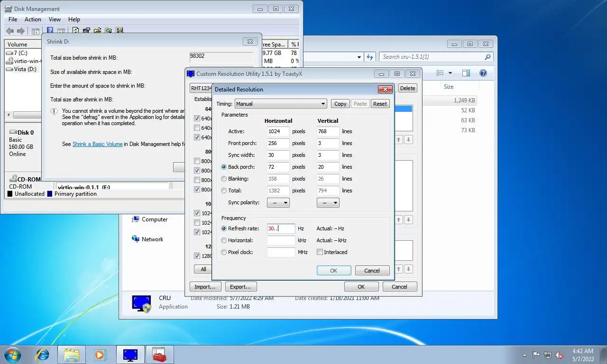Click the open-folder icon in Disk Management toolbar
Image resolution: width=607 pixels, height=364 pixels.
[98, 31]
